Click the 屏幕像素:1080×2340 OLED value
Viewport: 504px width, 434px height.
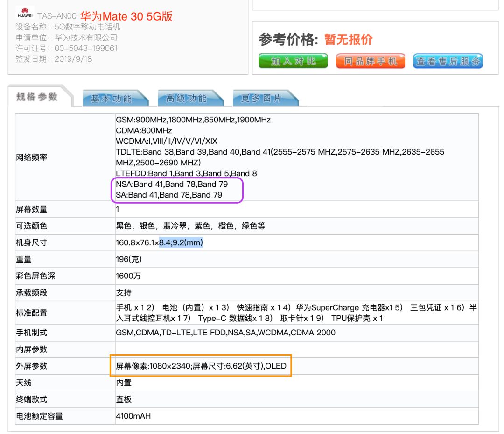click(201, 366)
